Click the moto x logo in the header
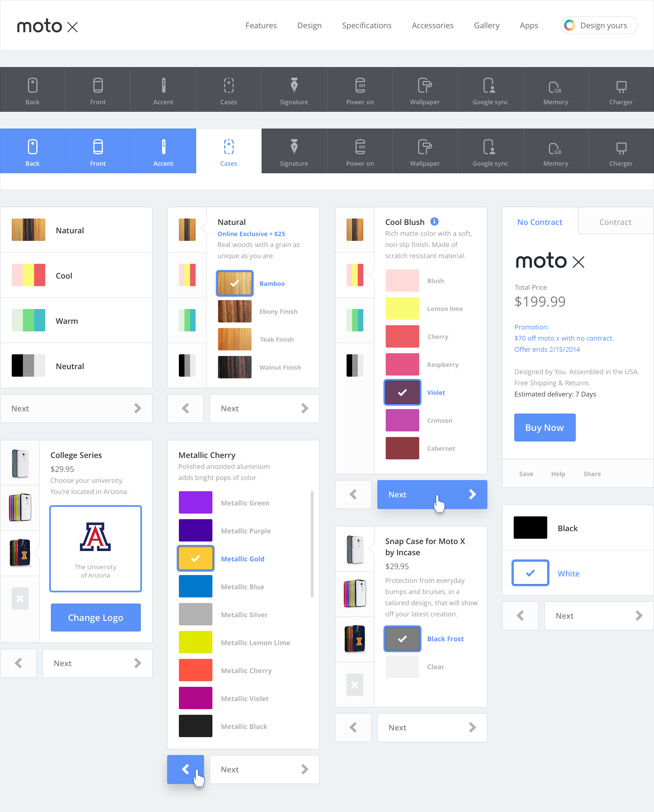The height and width of the screenshot is (812, 654). pyautogui.click(x=48, y=26)
